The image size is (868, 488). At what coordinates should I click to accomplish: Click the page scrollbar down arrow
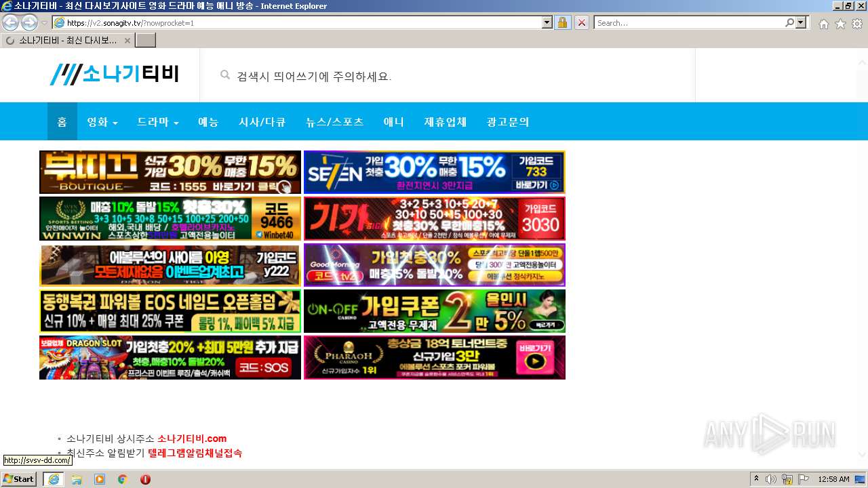coord(863,455)
